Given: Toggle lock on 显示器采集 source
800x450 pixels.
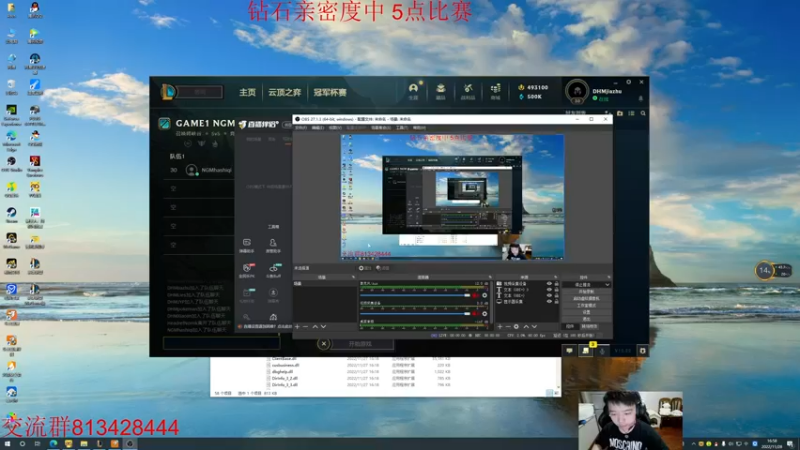Looking at the screenshot, I should pos(556,301).
